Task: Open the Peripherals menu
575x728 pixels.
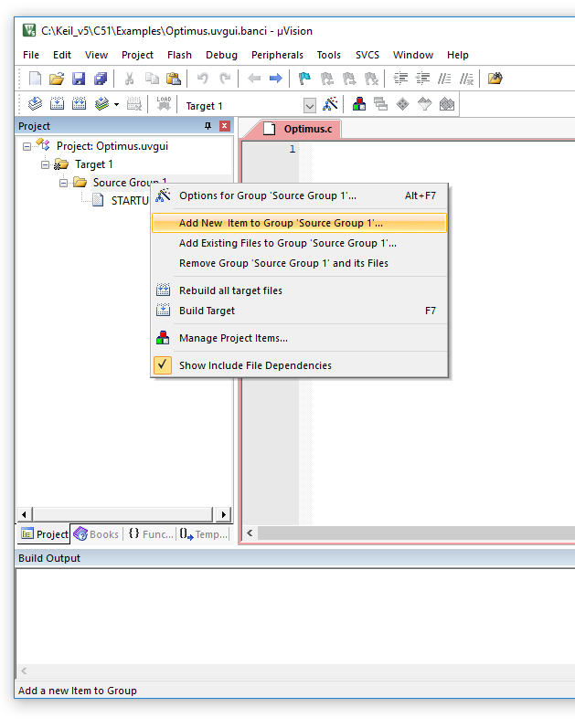Action: click(277, 55)
